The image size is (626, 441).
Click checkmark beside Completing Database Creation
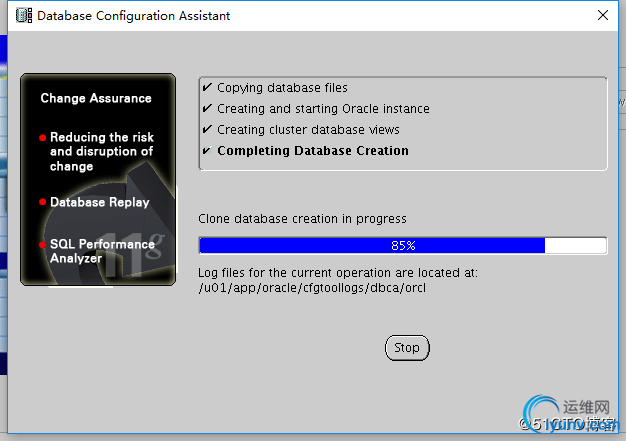[x=207, y=150]
